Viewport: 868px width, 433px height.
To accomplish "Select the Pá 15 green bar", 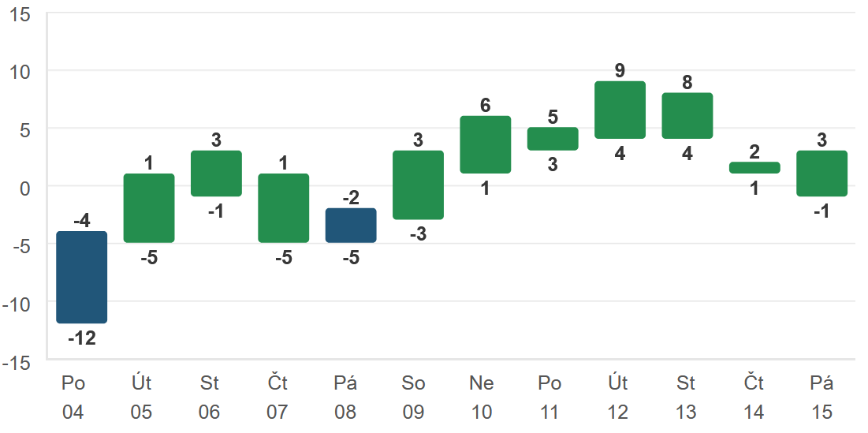I will click(x=822, y=174).
